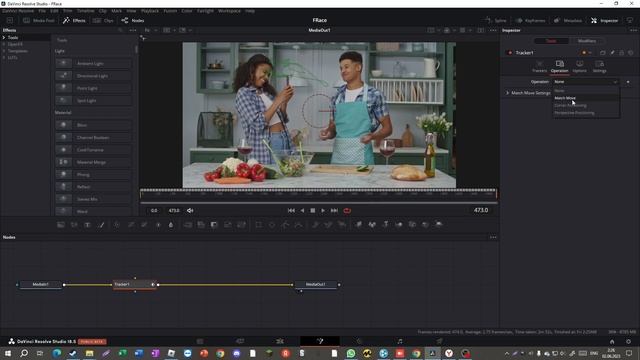Mute audio speaker icon
The width and height of the screenshot is (640, 360).
pos(190,211)
